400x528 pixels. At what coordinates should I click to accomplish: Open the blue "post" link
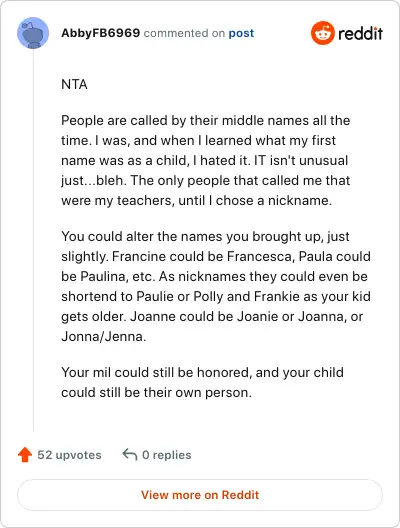click(241, 33)
